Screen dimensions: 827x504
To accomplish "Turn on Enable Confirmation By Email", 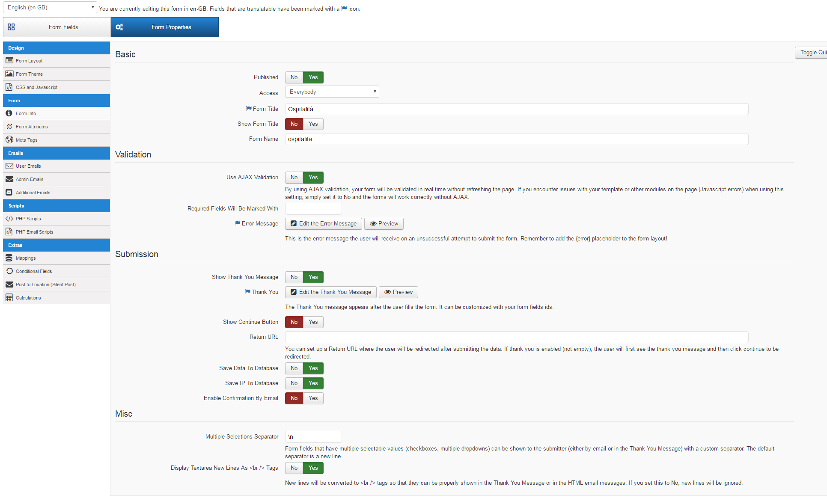I will pos(313,398).
